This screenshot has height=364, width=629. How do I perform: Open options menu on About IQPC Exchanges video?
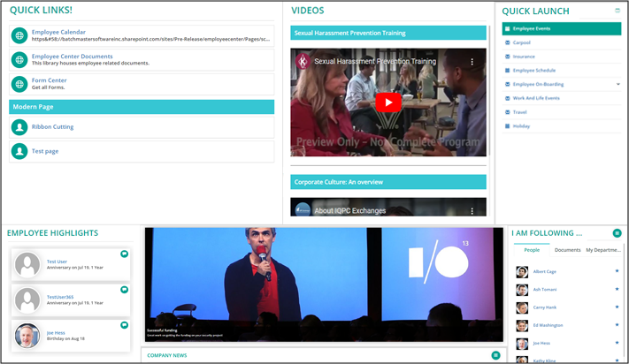tap(472, 209)
